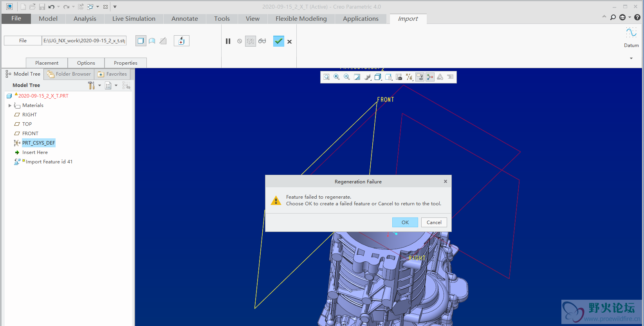The width and height of the screenshot is (644, 326).
Task: Toggle the import as solid geometry option
Action: coord(141,41)
